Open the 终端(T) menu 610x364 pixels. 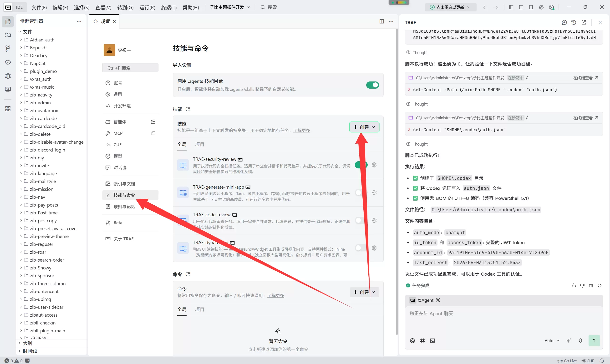click(169, 7)
